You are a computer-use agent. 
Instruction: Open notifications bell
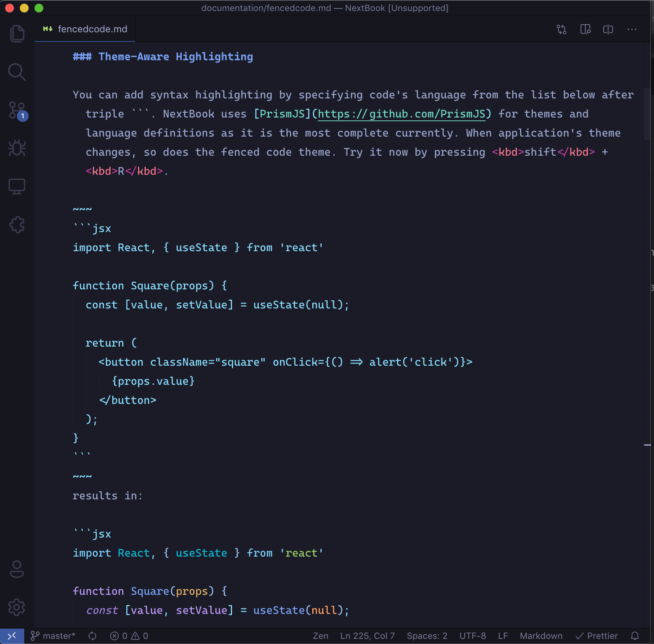[x=635, y=636]
